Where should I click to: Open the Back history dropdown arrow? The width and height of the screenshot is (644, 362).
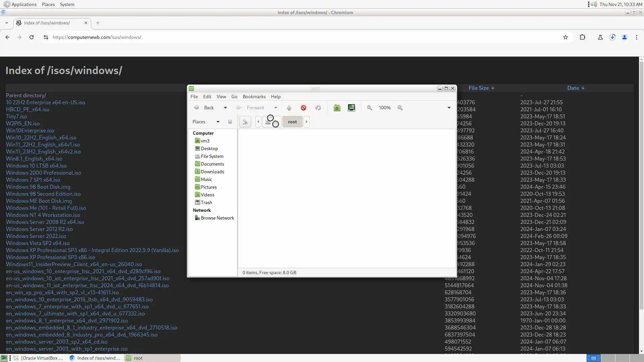pos(225,108)
